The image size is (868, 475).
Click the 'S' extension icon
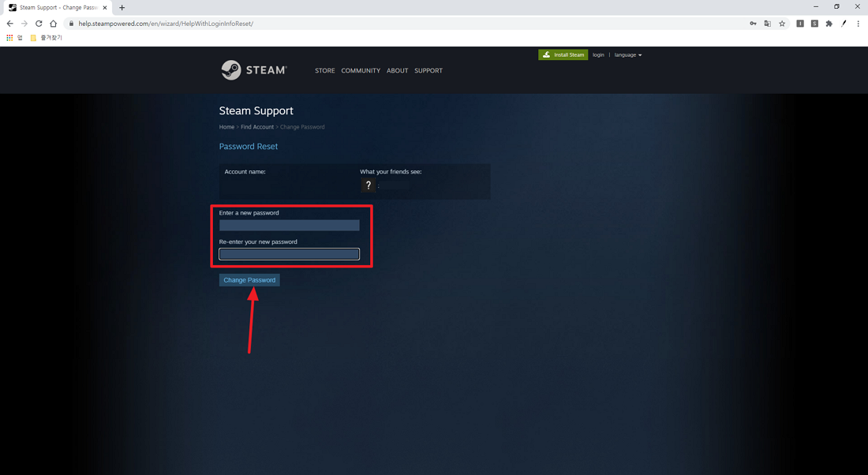[814, 23]
